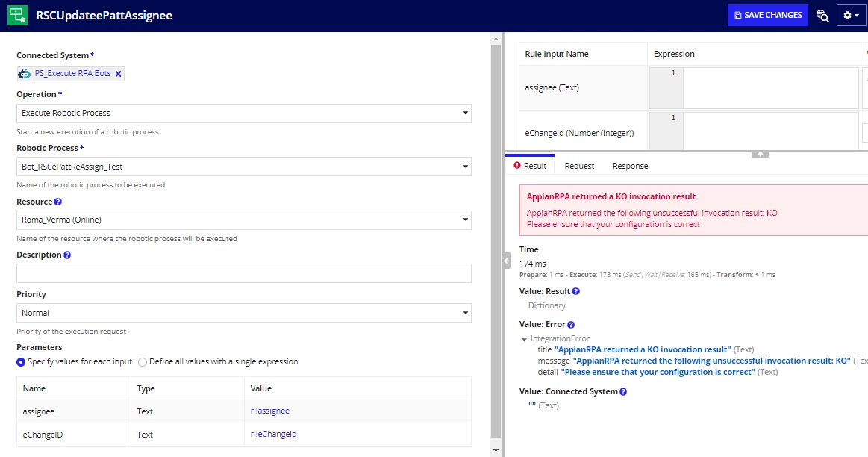Switch to the Result tab

530,166
